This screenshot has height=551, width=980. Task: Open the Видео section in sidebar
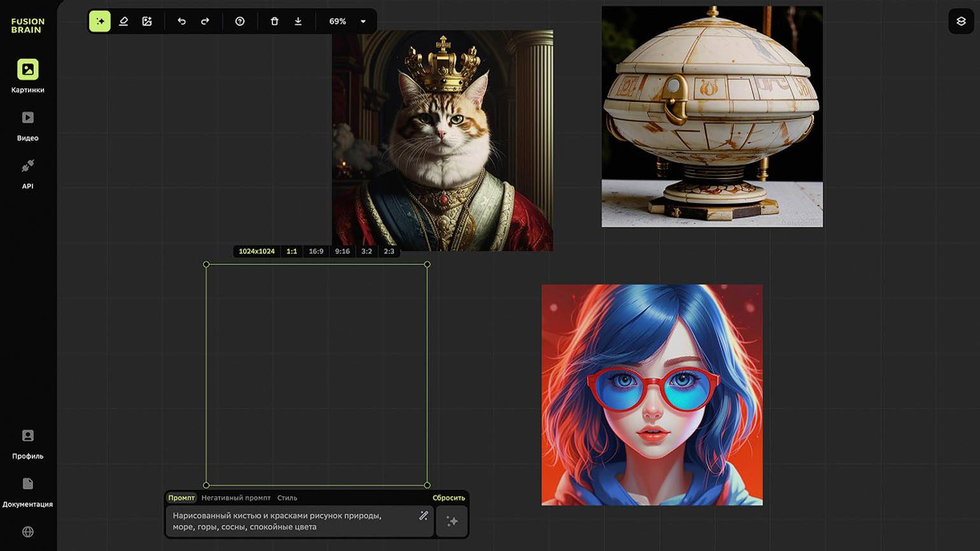point(27,125)
